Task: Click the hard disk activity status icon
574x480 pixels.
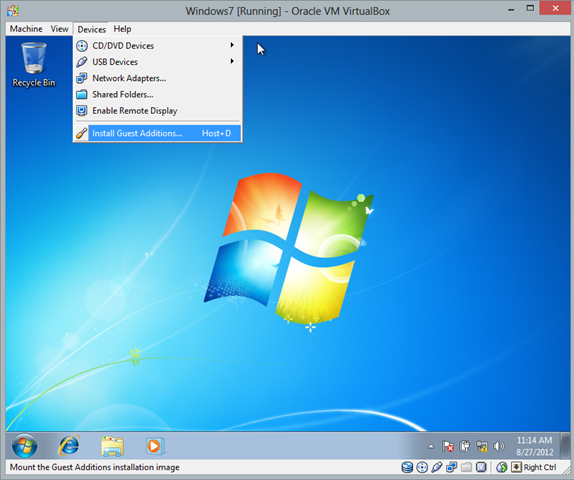Action: (x=407, y=467)
